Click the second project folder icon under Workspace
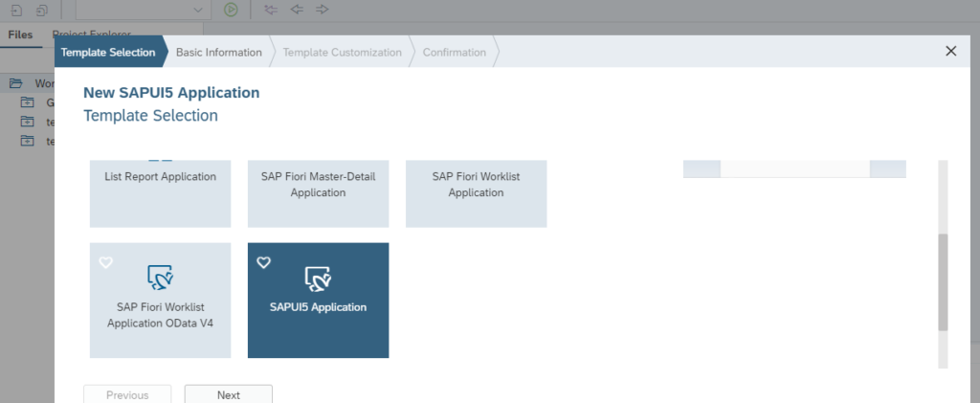 [x=27, y=122]
